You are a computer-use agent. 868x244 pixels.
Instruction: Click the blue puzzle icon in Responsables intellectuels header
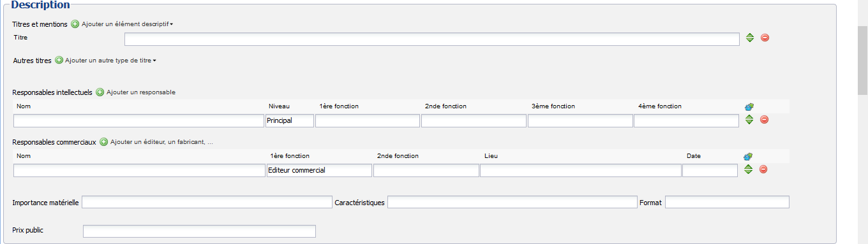[x=749, y=106]
